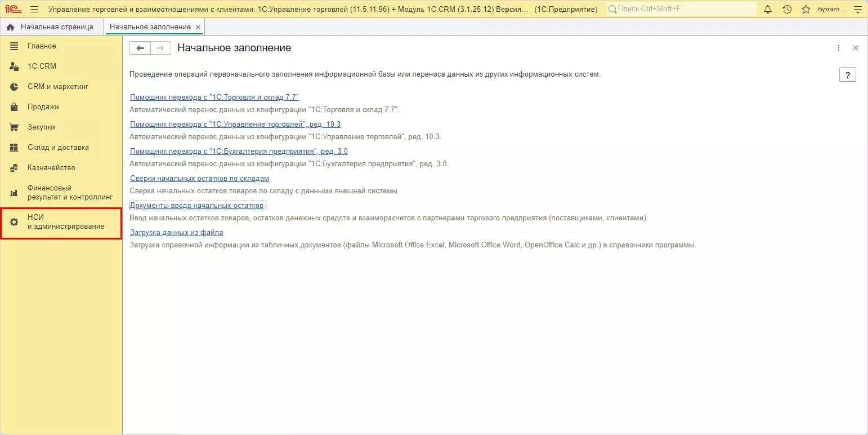This screenshot has height=435, width=868.
Task: Open Сверки начальных остатков по складам
Action: 199,178
